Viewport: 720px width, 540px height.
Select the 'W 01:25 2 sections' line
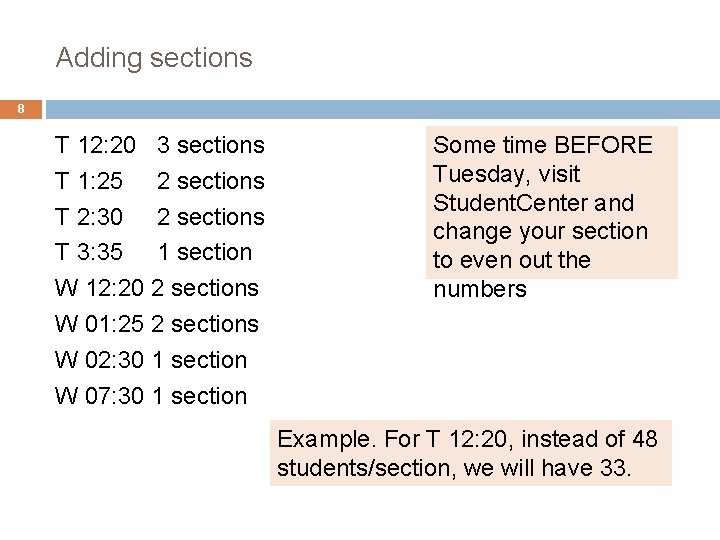(157, 324)
